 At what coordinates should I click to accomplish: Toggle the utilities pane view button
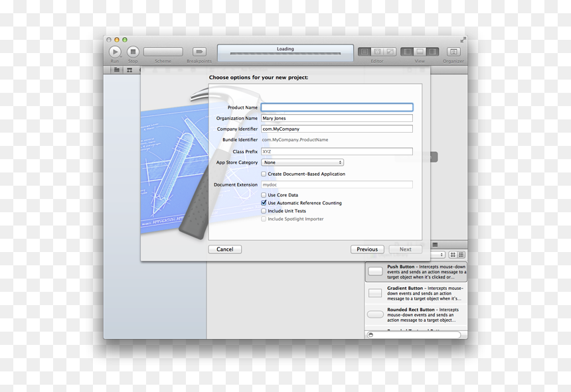433,52
